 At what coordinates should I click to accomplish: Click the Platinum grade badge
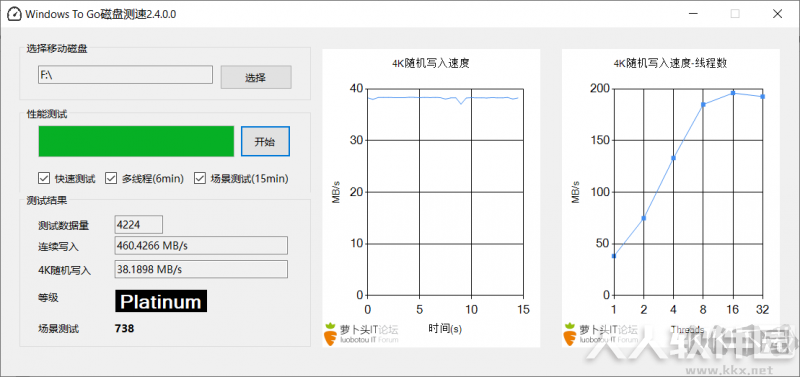pos(161,301)
